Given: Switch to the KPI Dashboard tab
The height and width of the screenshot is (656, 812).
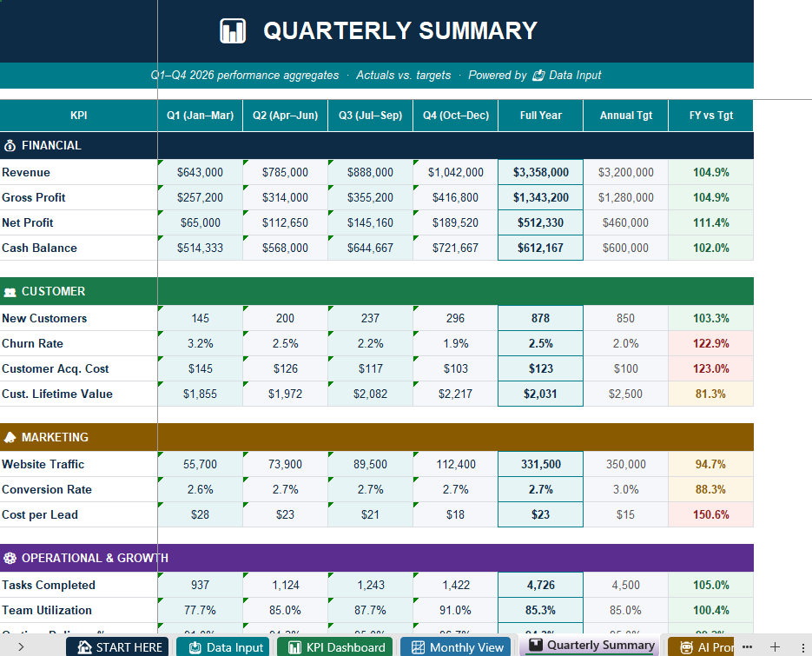Looking at the screenshot, I should click(335, 647).
